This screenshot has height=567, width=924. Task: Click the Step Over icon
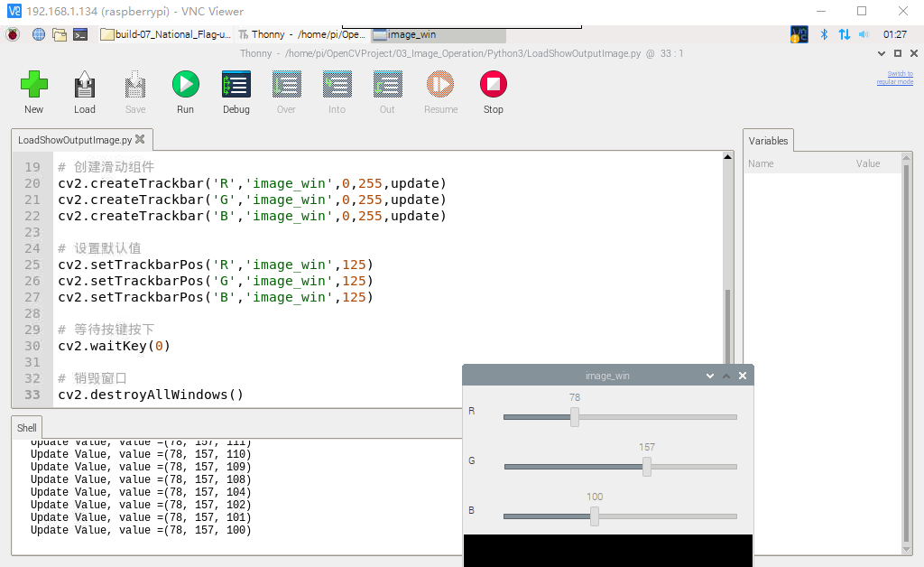click(286, 84)
